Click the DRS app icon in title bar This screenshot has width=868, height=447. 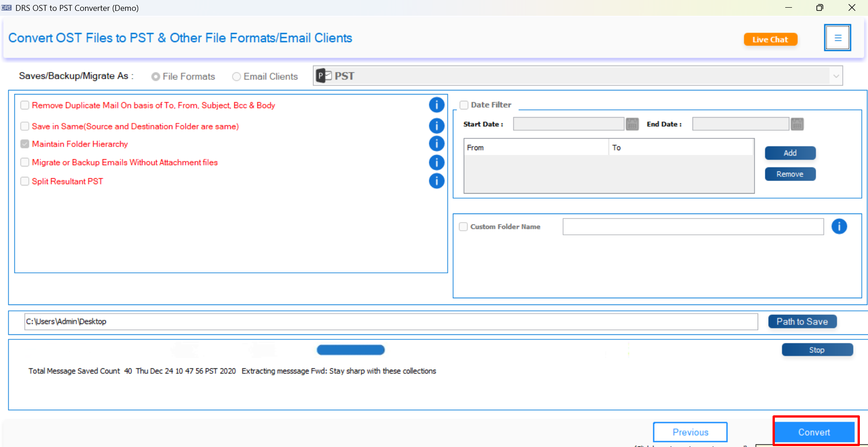coord(6,8)
